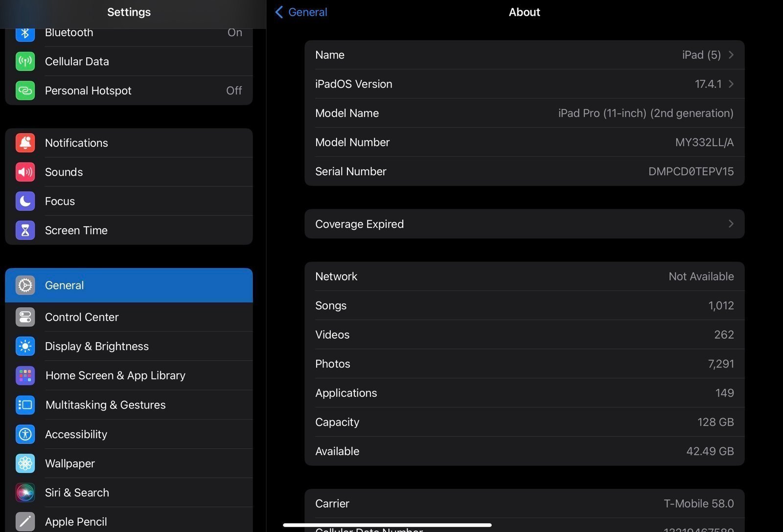Click the Screen Time hourglass icon
The height and width of the screenshot is (532, 783).
point(25,230)
